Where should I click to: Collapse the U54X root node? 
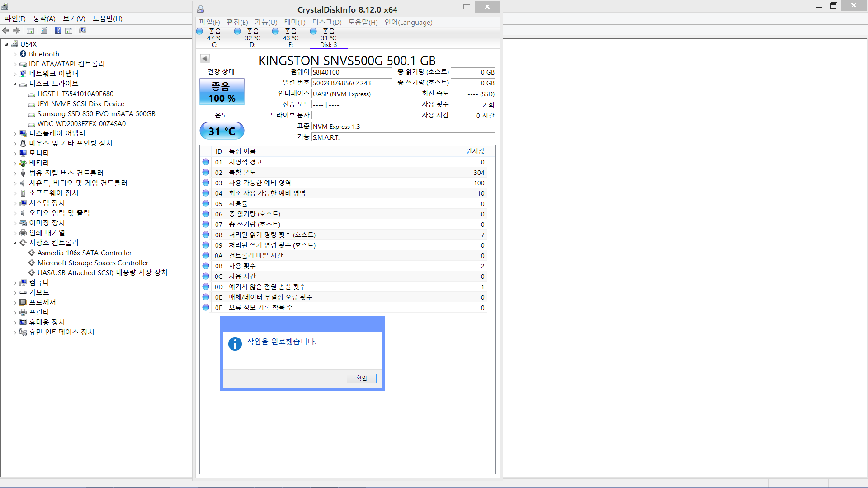click(6, 44)
